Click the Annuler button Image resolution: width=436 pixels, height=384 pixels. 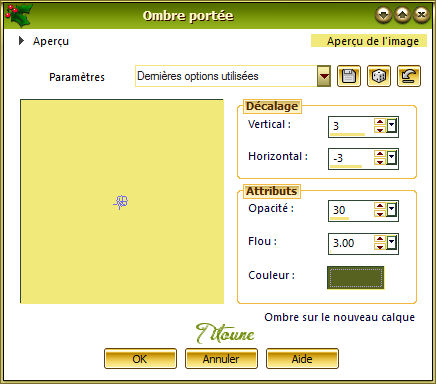coord(221,359)
